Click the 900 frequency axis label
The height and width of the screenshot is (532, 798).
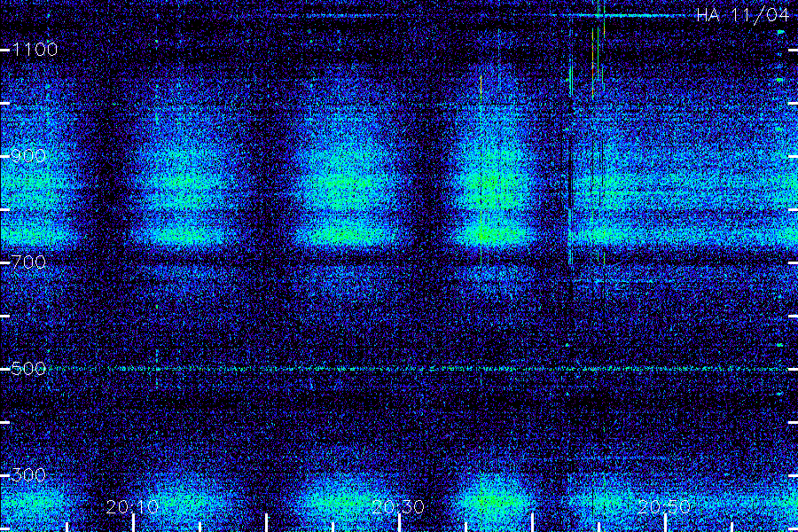[x=28, y=156]
